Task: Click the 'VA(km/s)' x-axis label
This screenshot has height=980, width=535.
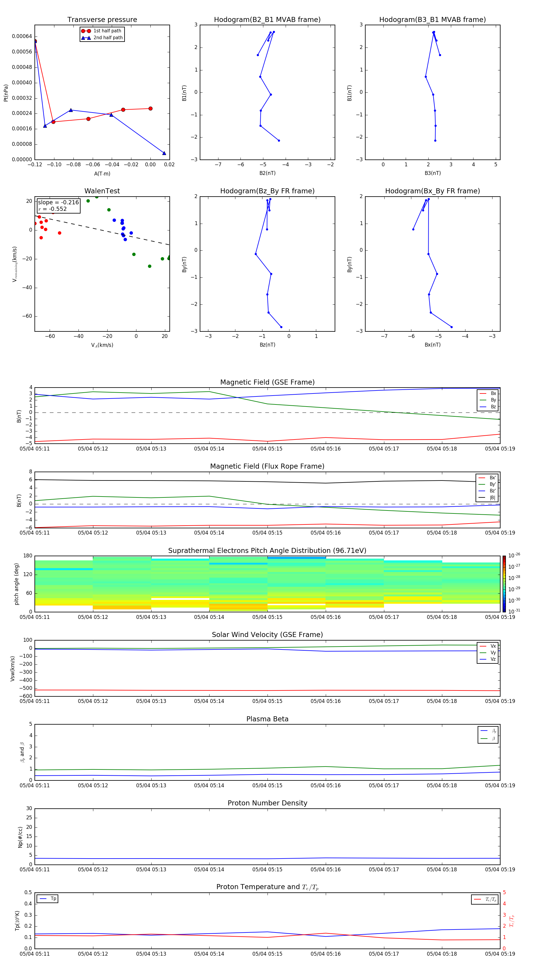Action: tap(102, 345)
